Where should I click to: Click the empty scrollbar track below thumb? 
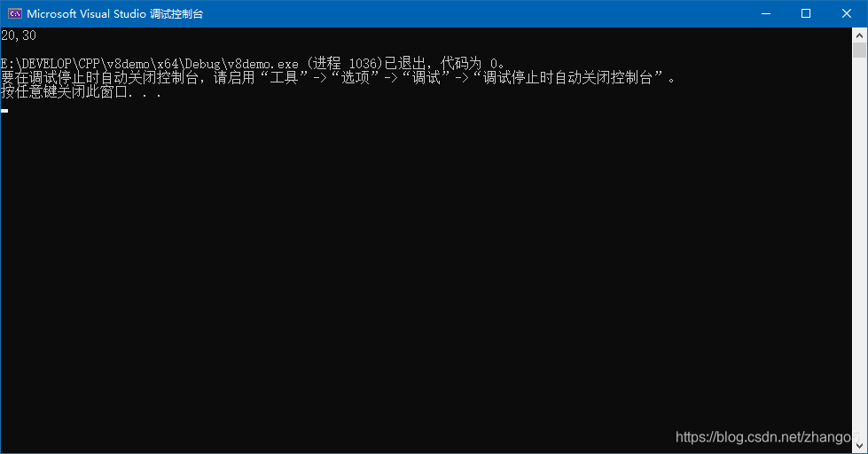[859, 248]
